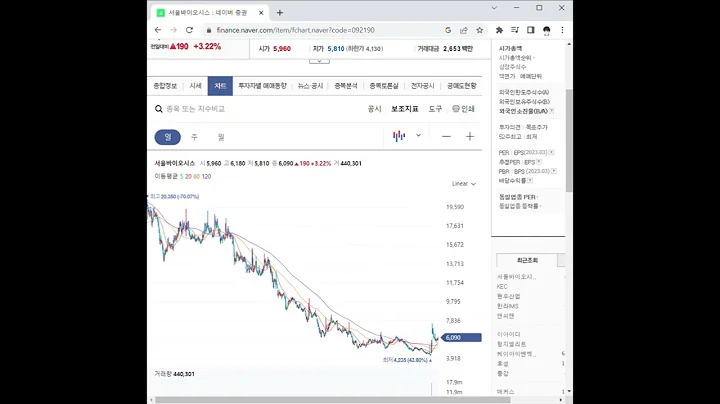Open the info icon next to PER EPS(2023.03)
The width and height of the screenshot is (720, 404).
click(x=551, y=152)
